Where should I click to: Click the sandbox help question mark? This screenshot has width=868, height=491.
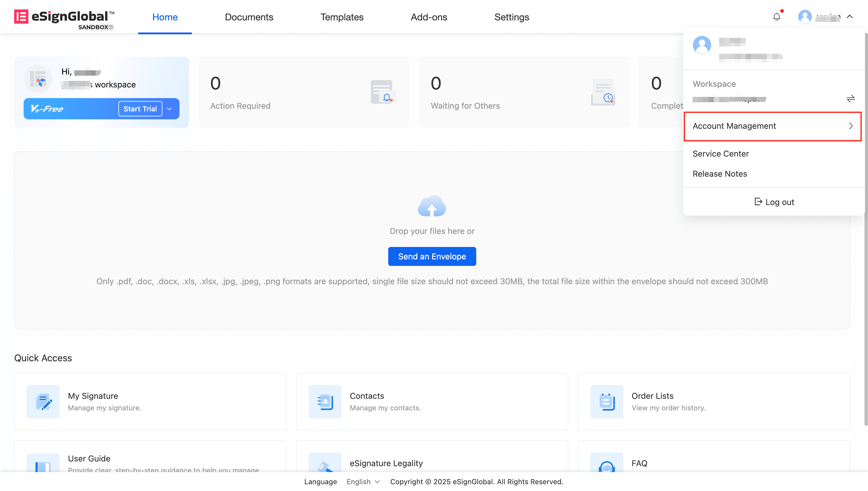111,27
